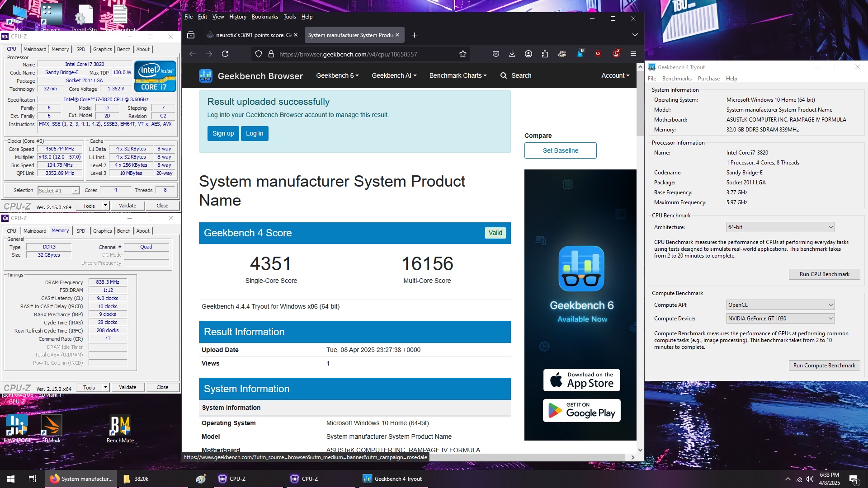Open Graphics tab in lower CPU-Z window
This screenshot has height=488, width=868.
[x=102, y=231]
